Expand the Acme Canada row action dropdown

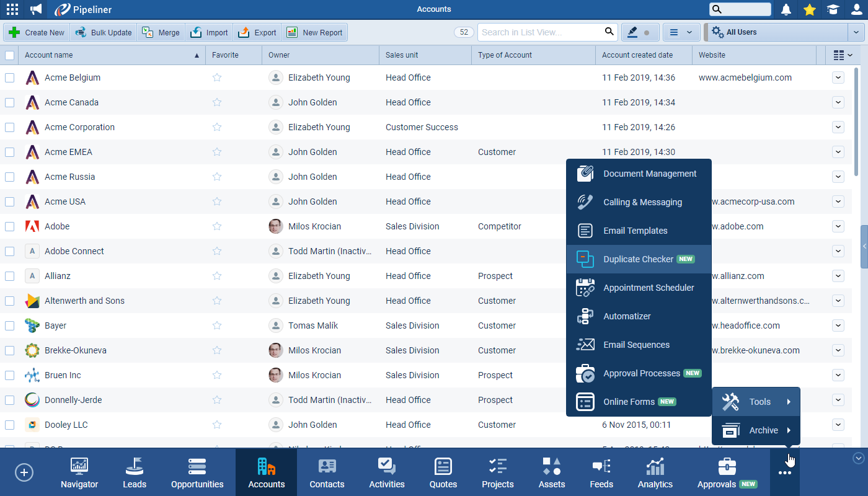[838, 102]
